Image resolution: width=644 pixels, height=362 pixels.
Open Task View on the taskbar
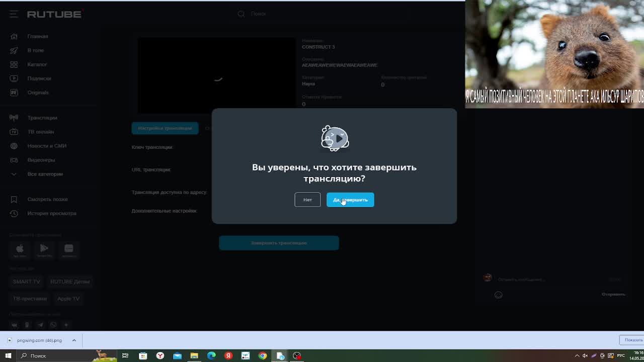(125, 355)
